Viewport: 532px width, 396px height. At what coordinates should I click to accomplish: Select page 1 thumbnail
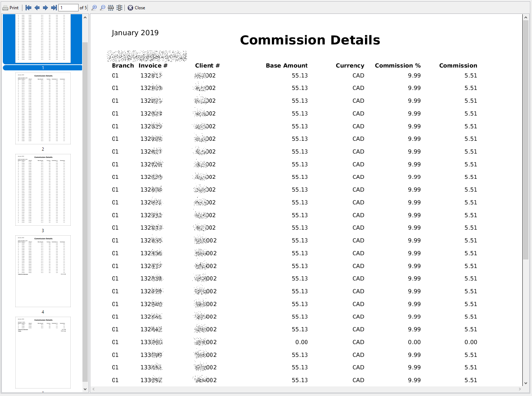coord(43,39)
